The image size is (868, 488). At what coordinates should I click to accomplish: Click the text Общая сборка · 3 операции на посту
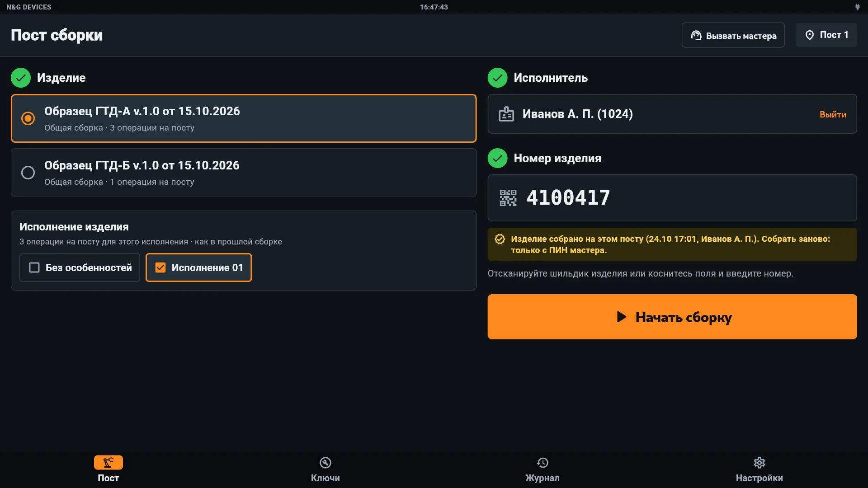click(119, 128)
